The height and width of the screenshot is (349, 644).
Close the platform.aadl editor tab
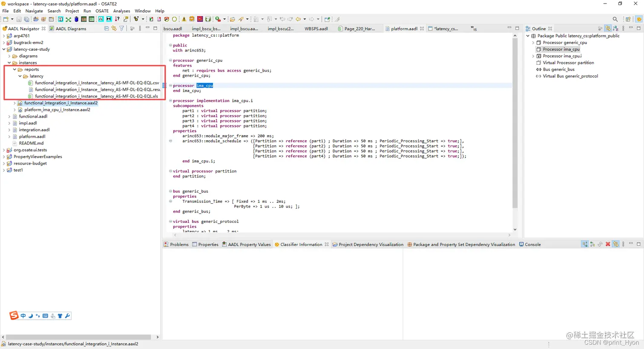[422, 29]
